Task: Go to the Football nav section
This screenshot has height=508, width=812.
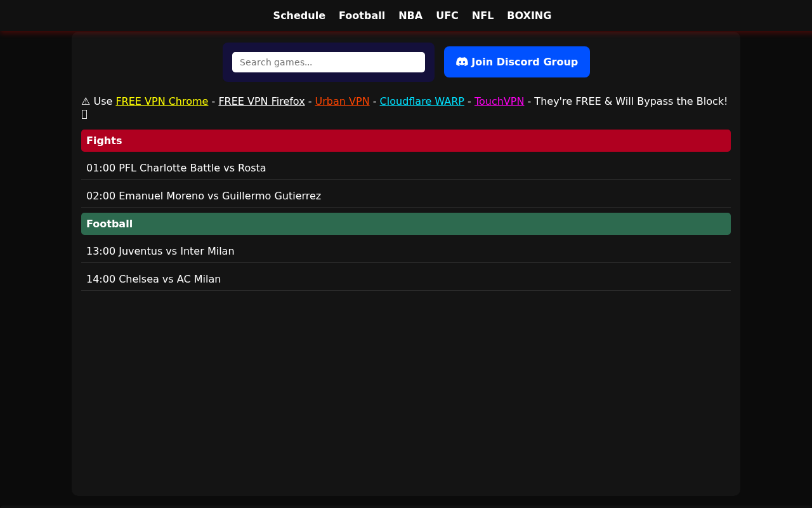Action: coord(362,16)
